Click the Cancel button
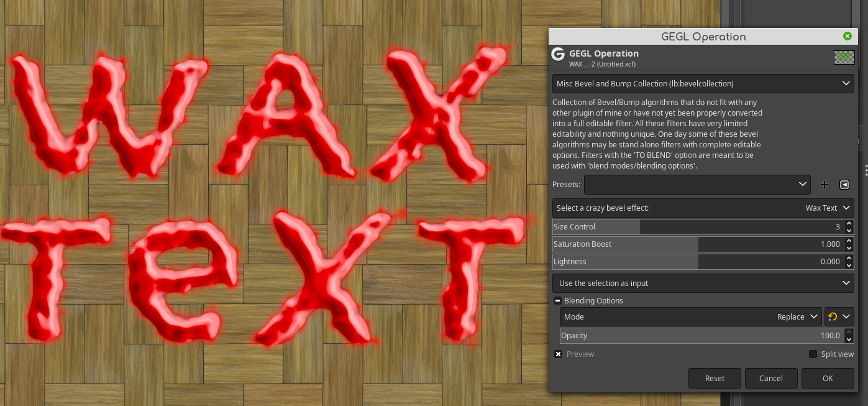 pos(771,378)
